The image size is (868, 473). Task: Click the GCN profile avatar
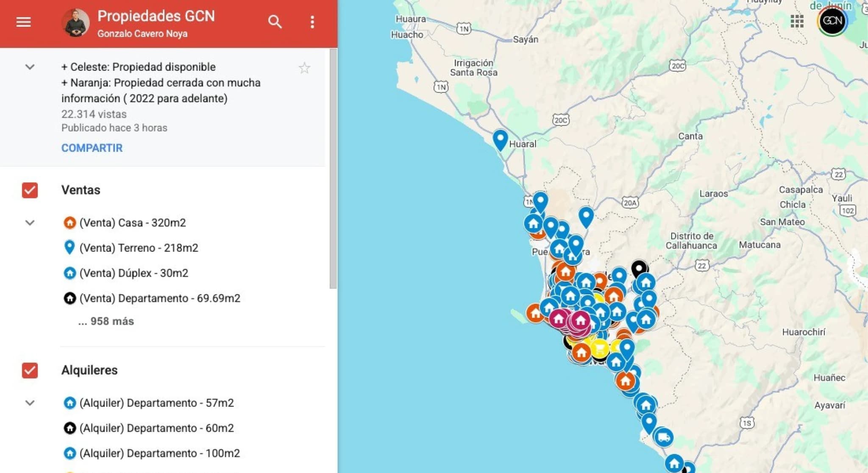point(832,22)
